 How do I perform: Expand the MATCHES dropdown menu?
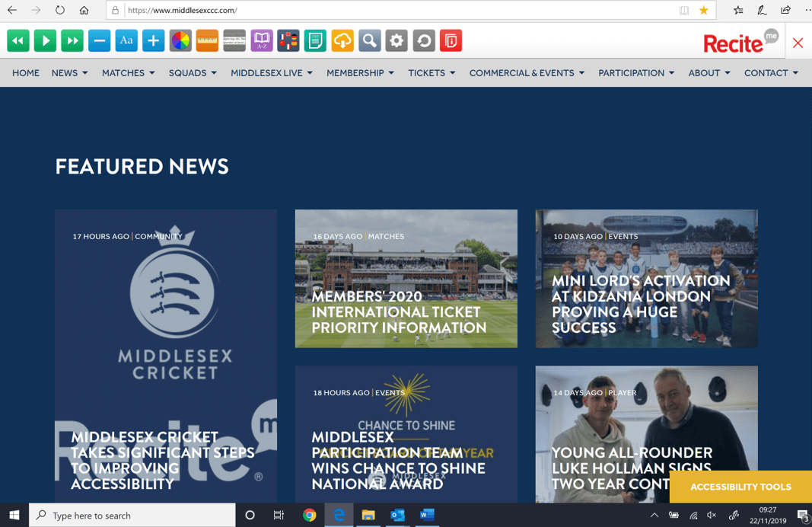pos(129,73)
